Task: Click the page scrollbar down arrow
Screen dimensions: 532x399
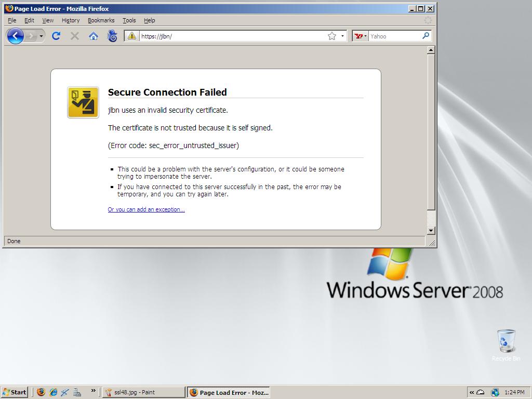Action: point(431,230)
